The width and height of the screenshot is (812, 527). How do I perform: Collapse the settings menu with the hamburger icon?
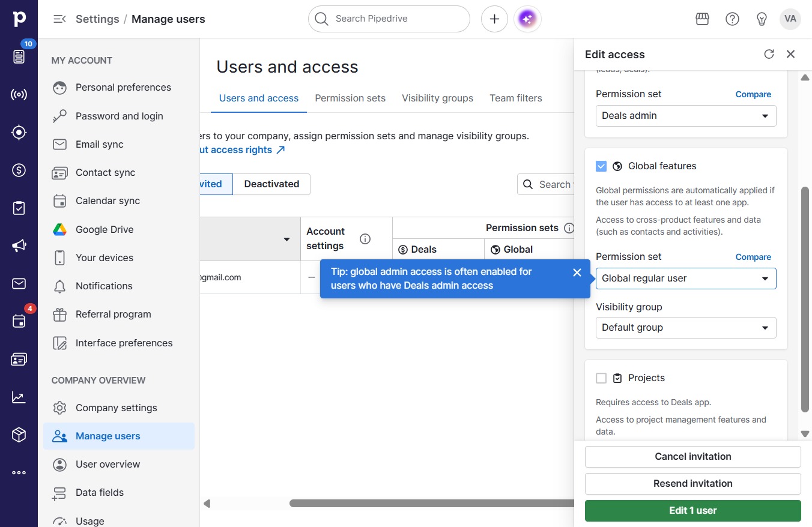click(59, 19)
